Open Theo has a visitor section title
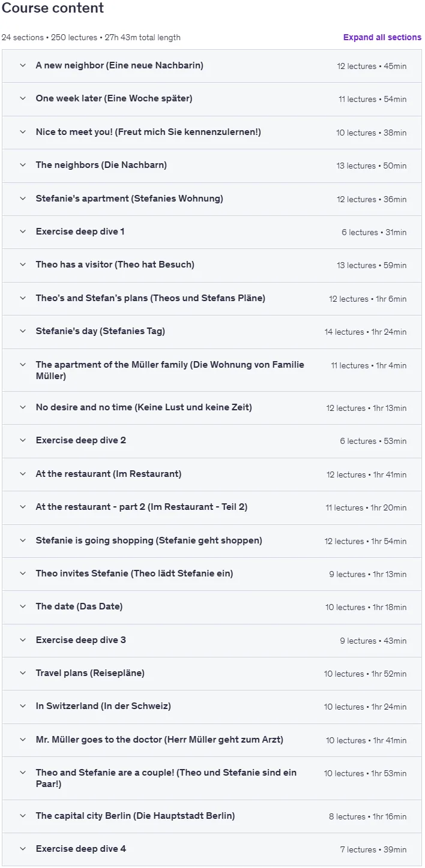Viewport: 425px width, 868px height. pyautogui.click(x=115, y=265)
